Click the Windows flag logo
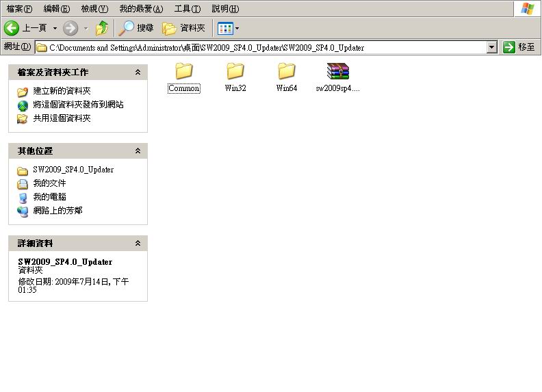 coord(528,9)
